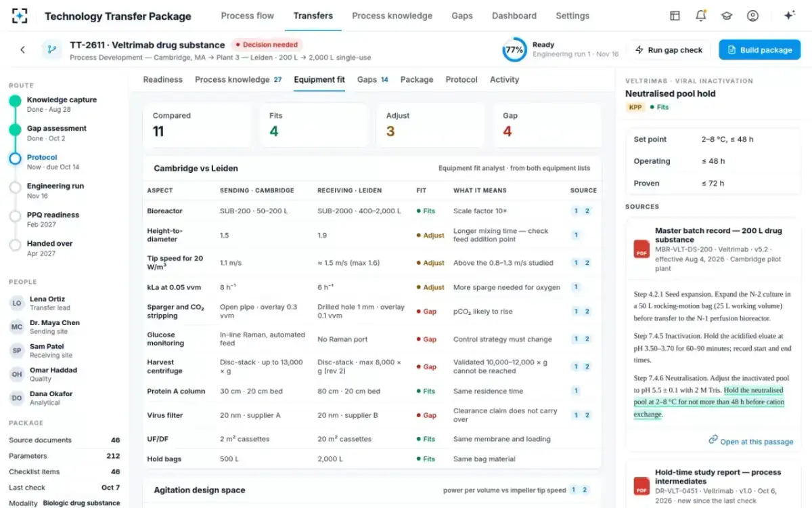Open the notifications bell

[x=701, y=16]
